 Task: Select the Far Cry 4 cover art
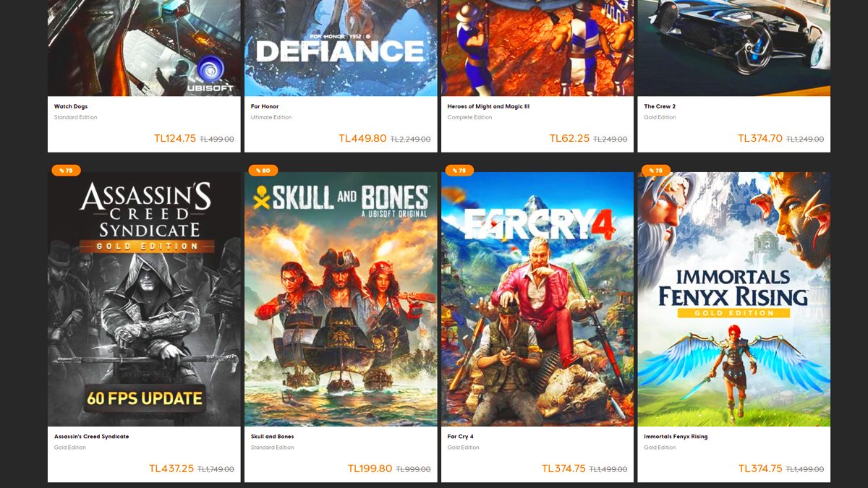pos(537,299)
